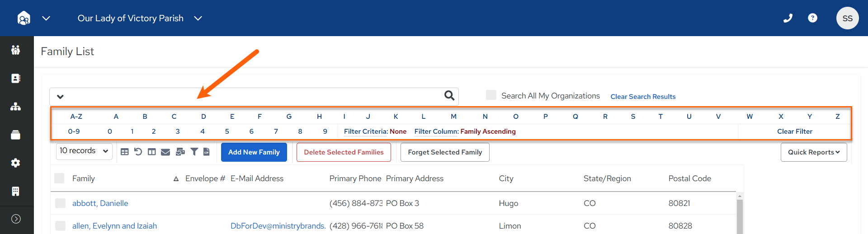Click the envelope email icon in toolbar
Screen dimensions: 868x234
pyautogui.click(x=165, y=152)
